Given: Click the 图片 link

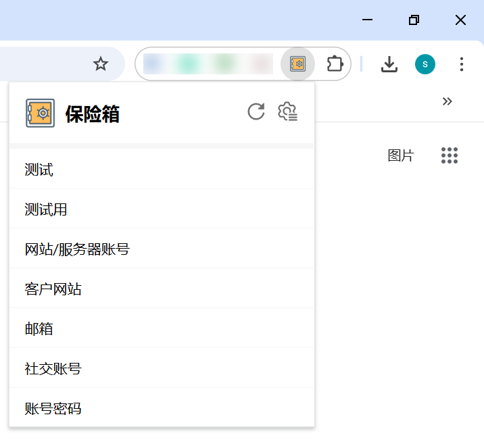Looking at the screenshot, I should pos(400,155).
